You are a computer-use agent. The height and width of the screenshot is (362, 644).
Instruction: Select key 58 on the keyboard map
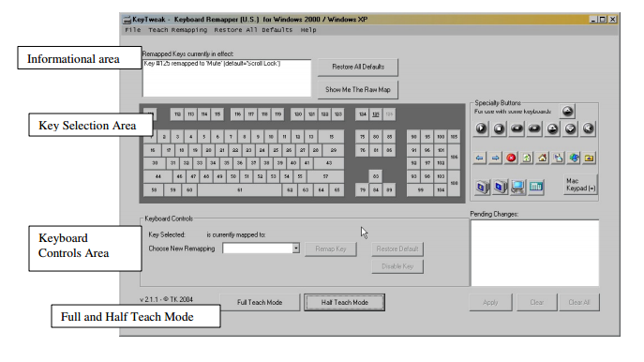click(154, 189)
